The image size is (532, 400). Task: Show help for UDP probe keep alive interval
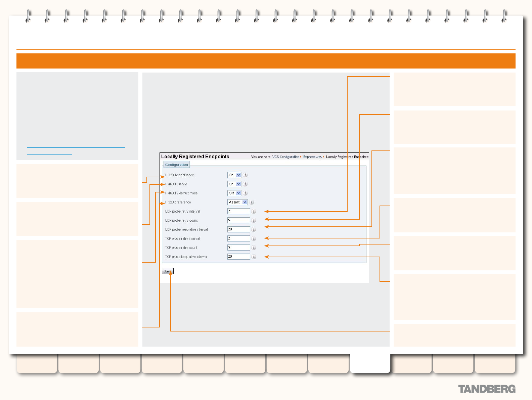tap(254, 229)
